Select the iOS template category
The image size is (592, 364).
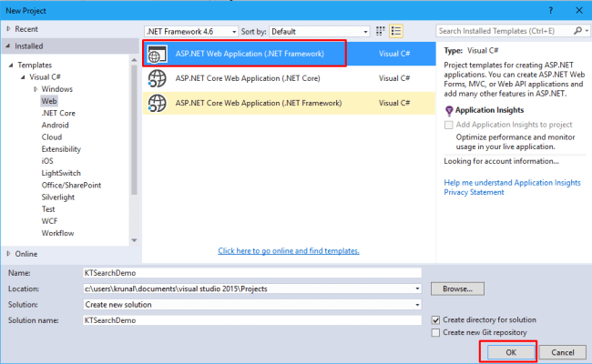47,161
